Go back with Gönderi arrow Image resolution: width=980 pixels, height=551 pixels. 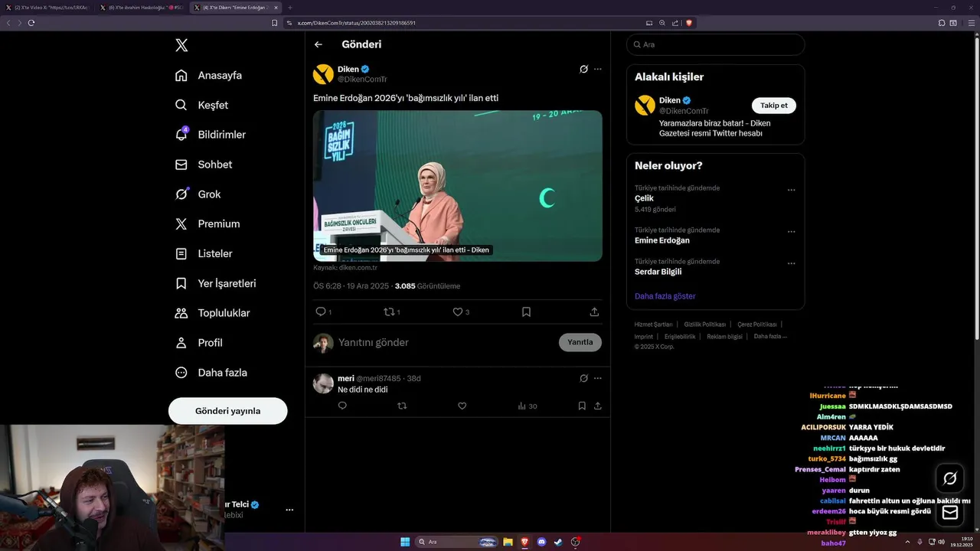point(318,44)
